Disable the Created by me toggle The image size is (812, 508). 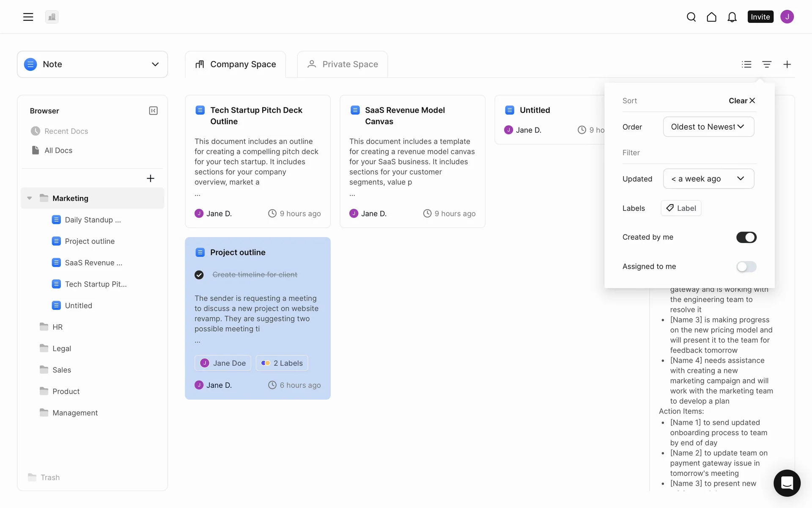click(x=746, y=237)
